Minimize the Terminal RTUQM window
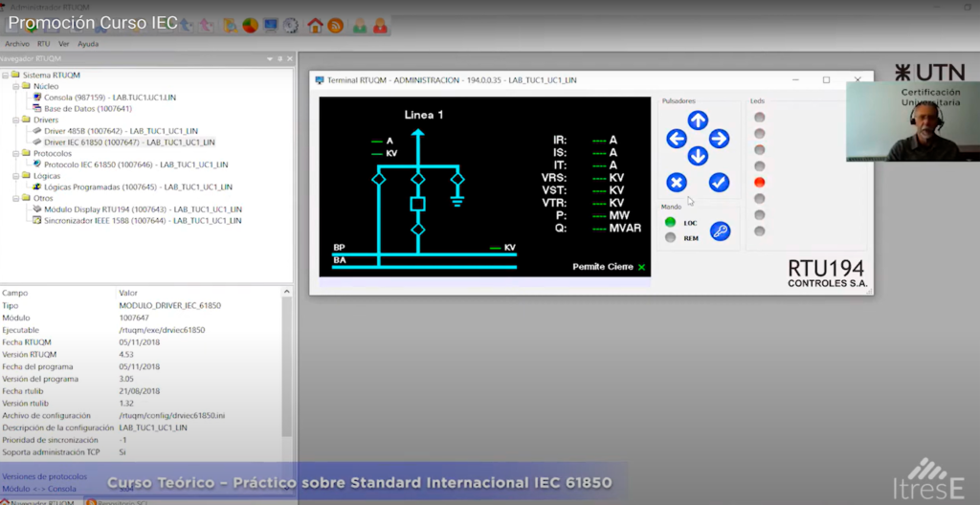Screen dimensions: 980x505 795,80
